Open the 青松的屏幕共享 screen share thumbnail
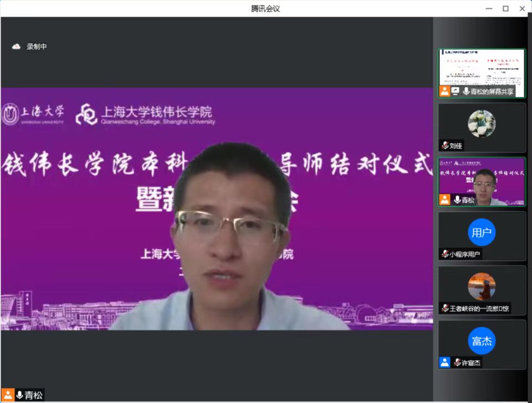This screenshot has width=532, height=403. (x=482, y=73)
